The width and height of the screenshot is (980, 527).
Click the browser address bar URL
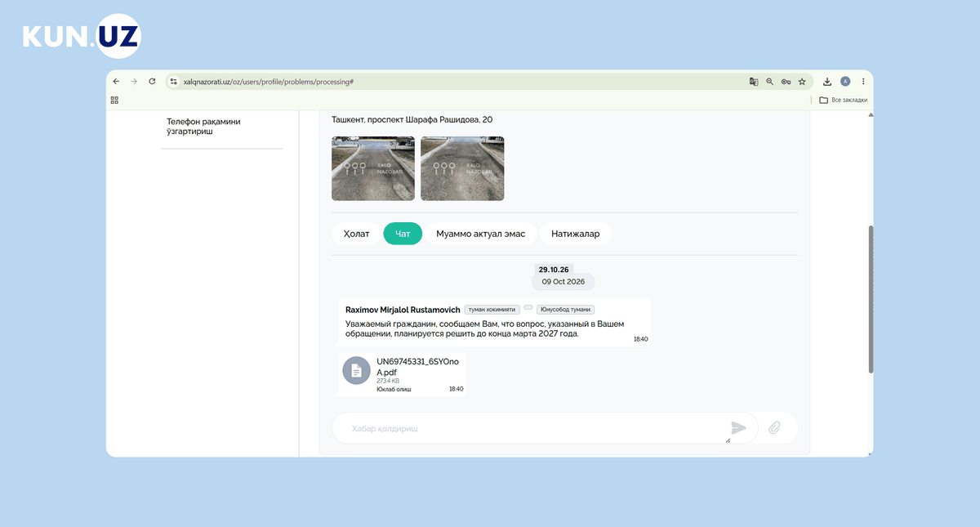click(269, 82)
